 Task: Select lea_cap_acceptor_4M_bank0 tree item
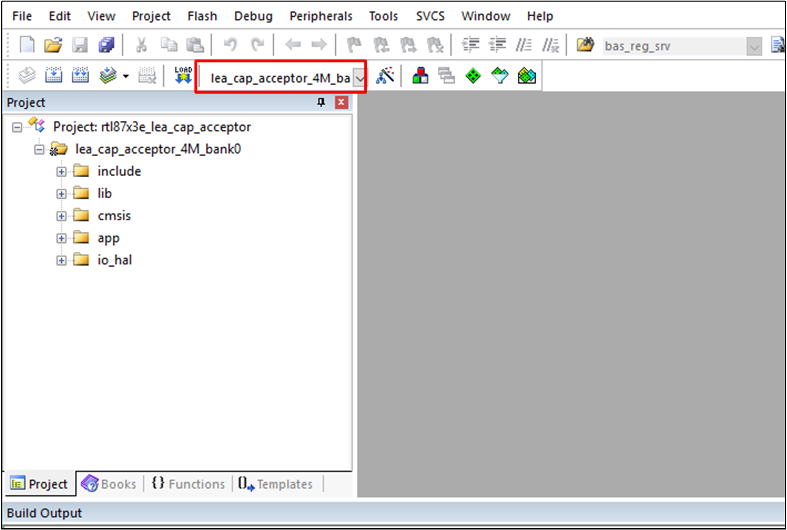[x=158, y=150]
